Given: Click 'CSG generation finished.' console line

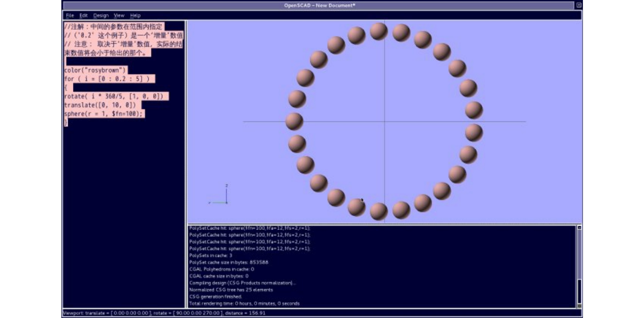Looking at the screenshot, I should point(215,297).
